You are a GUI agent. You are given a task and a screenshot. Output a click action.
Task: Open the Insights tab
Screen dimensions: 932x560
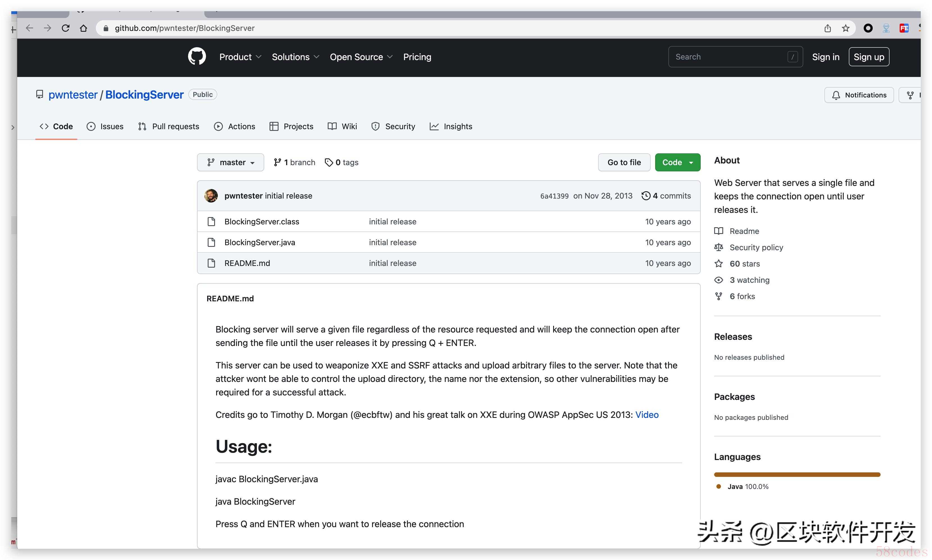[x=451, y=126]
